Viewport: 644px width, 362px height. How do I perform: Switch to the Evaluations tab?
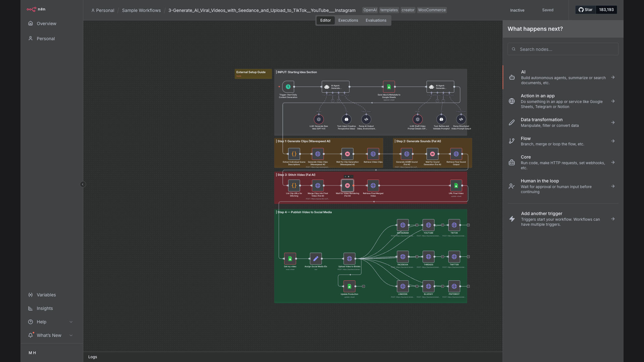click(376, 20)
